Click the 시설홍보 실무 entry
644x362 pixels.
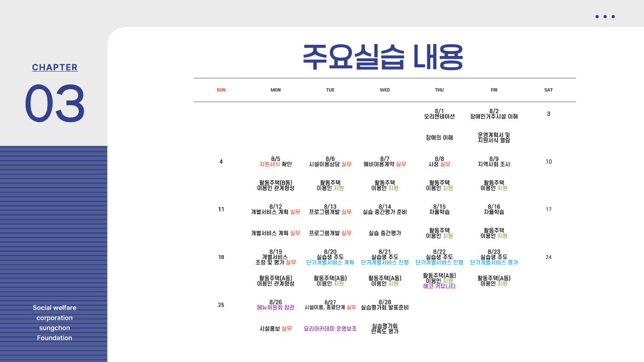pyautogui.click(x=276, y=329)
